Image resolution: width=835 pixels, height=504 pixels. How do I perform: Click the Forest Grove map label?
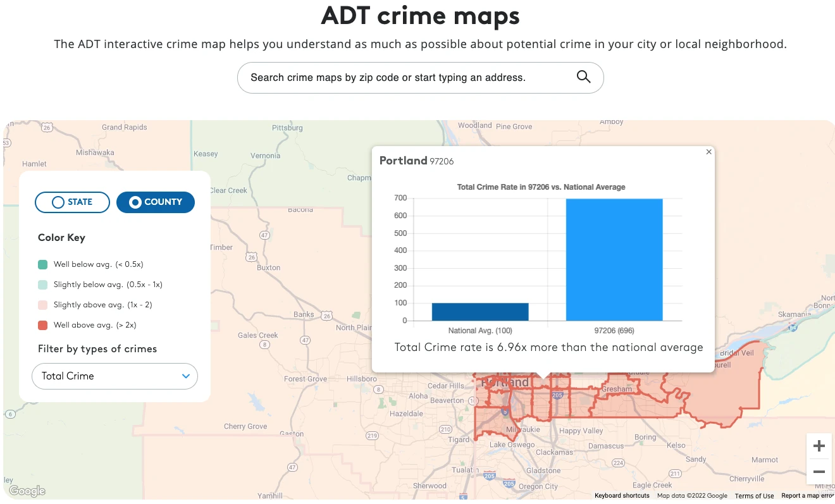pyautogui.click(x=306, y=379)
